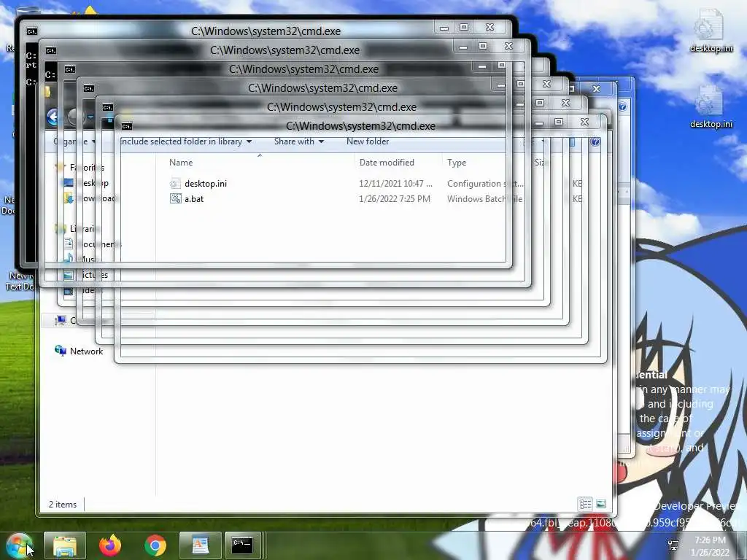Select the a.bat file in Explorer
The height and width of the screenshot is (560, 747).
(x=194, y=199)
